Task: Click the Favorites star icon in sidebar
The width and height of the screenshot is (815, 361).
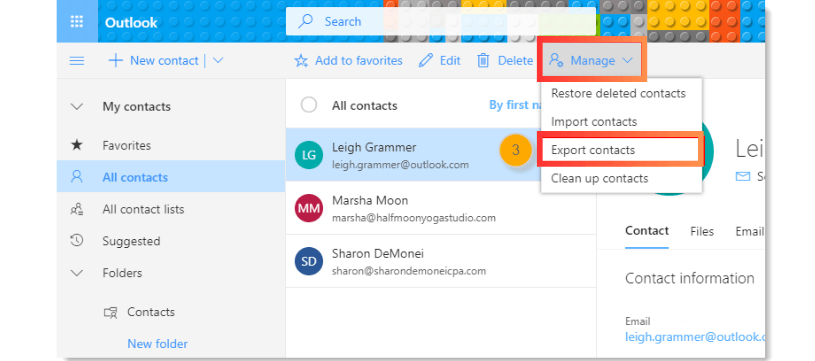Action: tap(77, 145)
